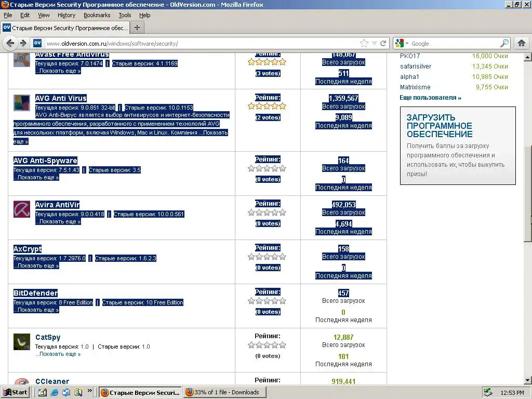
Task: Bookmark this page with the star icon
Action: [x=364, y=43]
